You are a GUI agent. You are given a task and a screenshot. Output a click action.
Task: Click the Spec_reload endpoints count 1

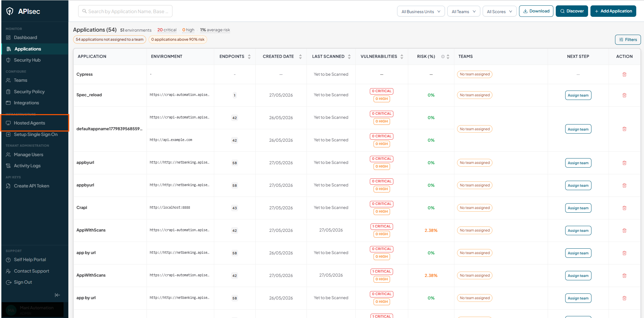tap(234, 95)
